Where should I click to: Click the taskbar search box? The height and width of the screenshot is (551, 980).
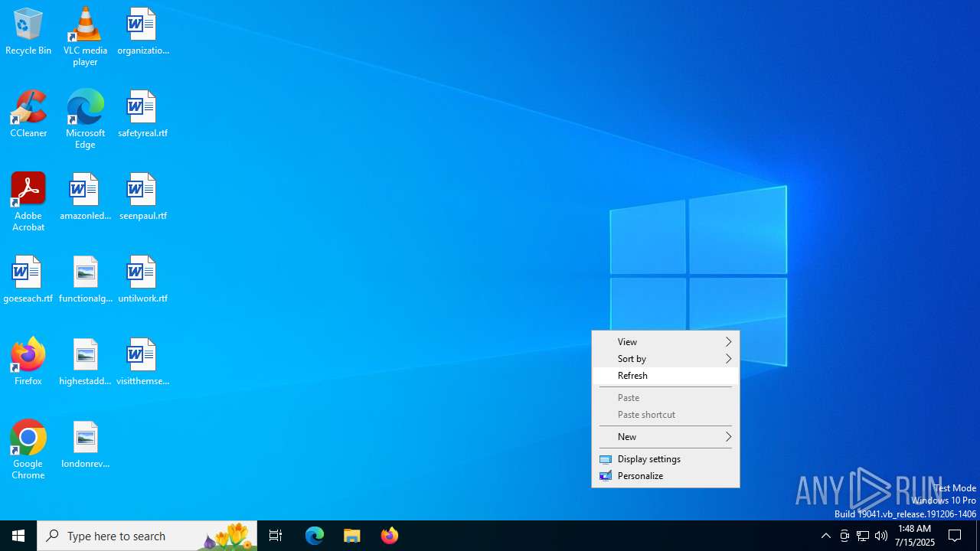(147, 536)
